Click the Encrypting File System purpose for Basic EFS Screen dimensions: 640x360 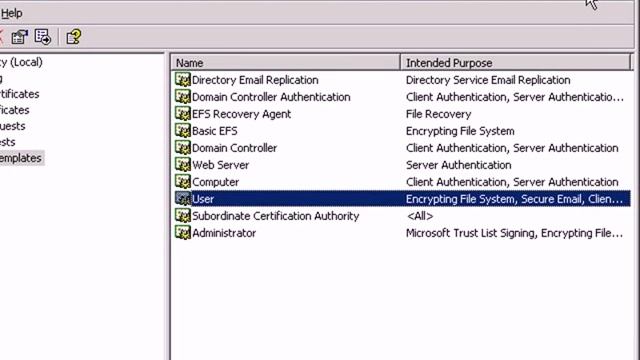click(460, 131)
